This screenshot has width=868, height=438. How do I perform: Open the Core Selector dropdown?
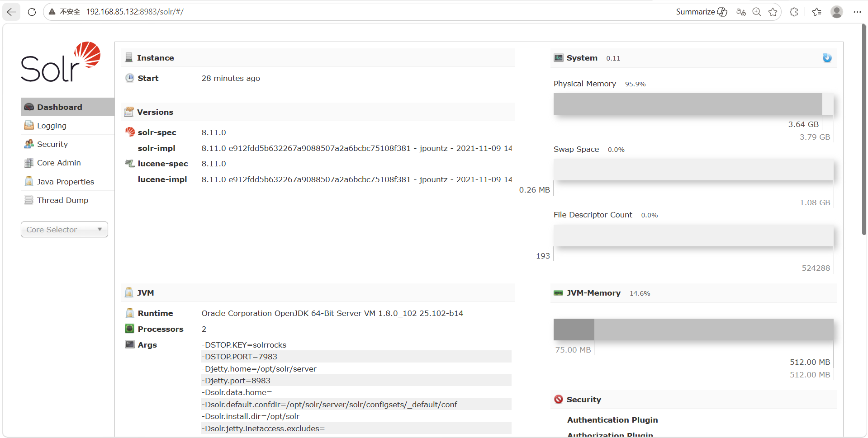(64, 230)
